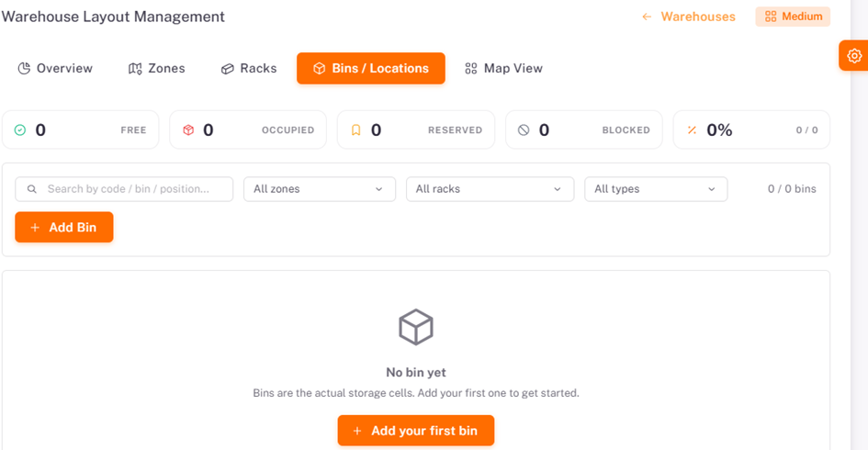Click the orange settings gear icon
Viewport: 868px width, 450px height.
pyautogui.click(x=854, y=55)
